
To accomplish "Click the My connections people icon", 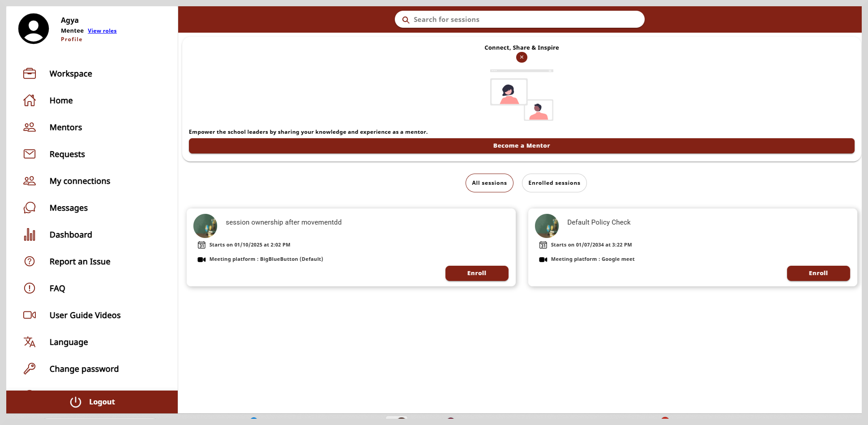I will click(30, 181).
